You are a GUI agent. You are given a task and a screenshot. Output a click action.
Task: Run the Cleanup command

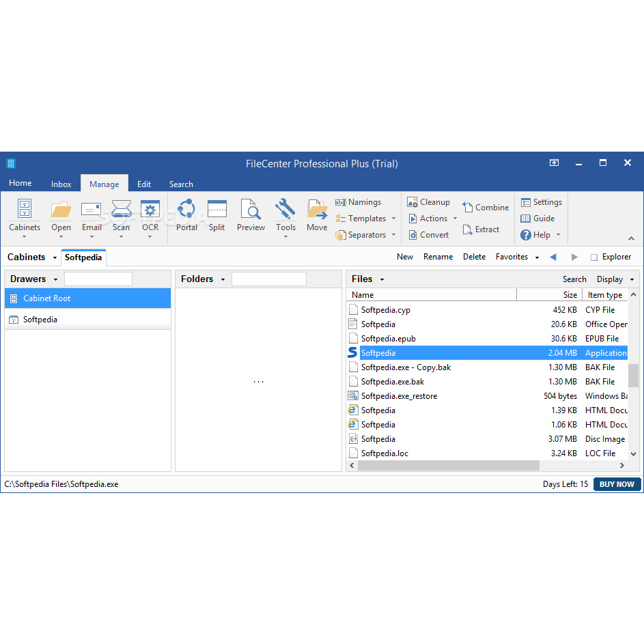point(428,202)
